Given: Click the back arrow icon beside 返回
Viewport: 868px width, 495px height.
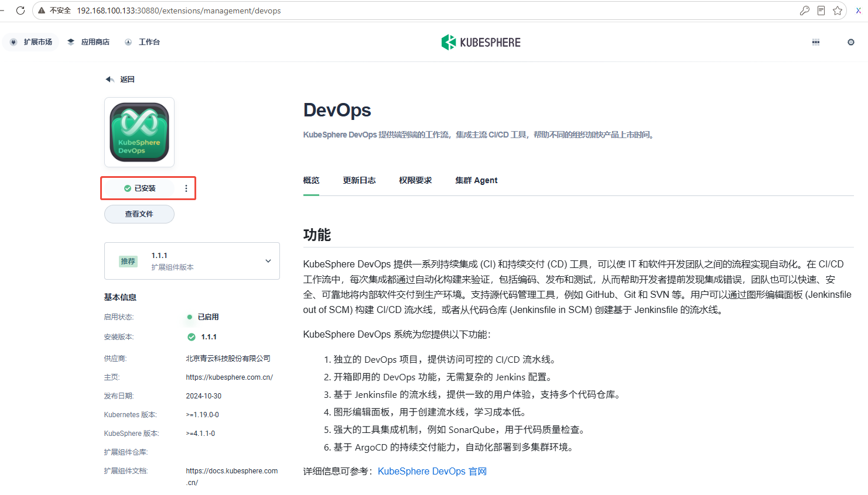Looking at the screenshot, I should [110, 79].
